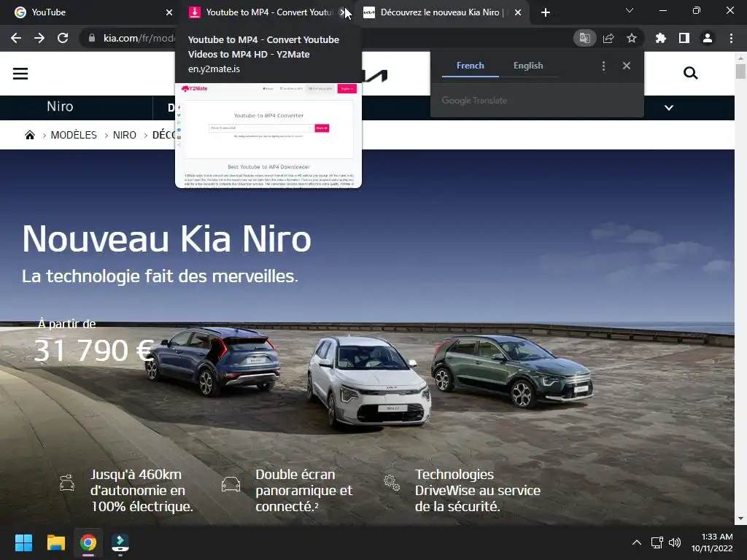Click the Double écran panoramique text
This screenshot has width=747, height=560.
304,491
